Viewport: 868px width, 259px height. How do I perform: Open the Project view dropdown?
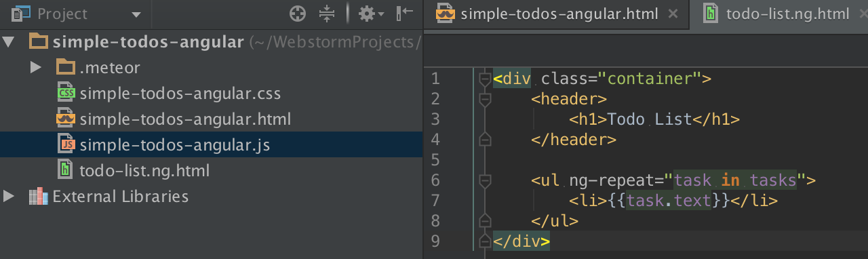(x=136, y=14)
